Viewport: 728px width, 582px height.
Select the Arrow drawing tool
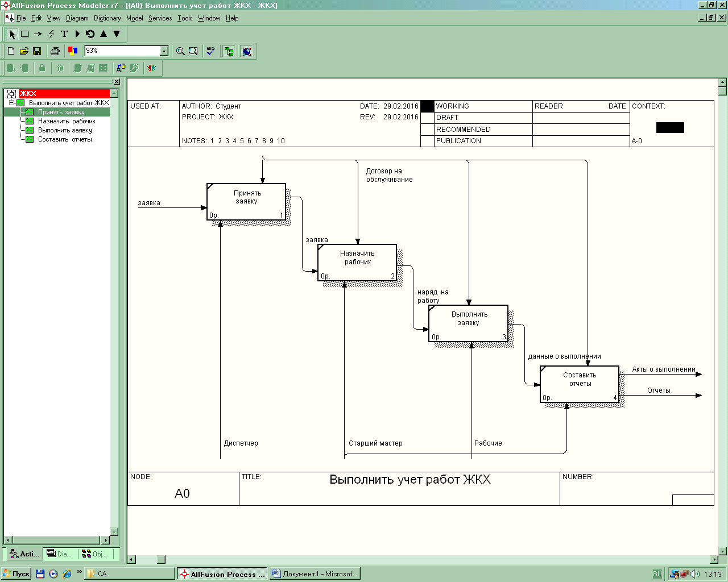coord(38,34)
